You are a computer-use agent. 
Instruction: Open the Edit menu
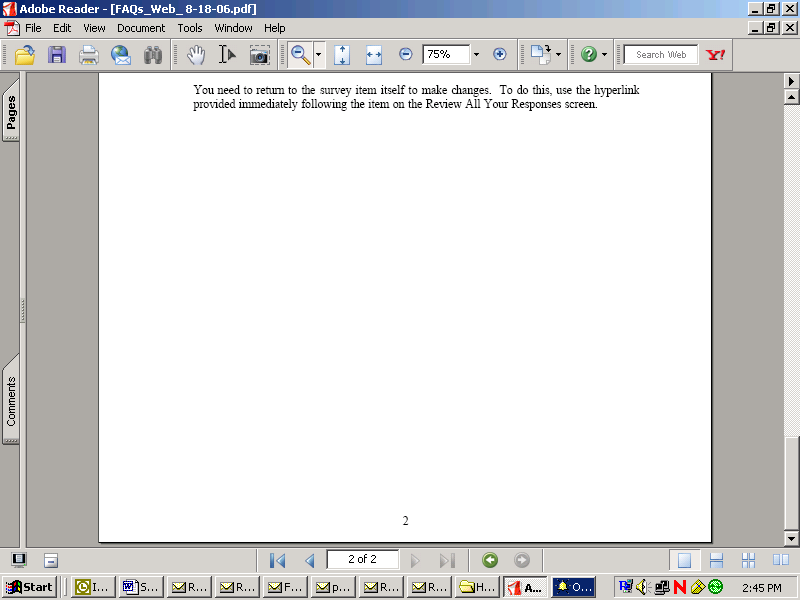click(x=62, y=28)
